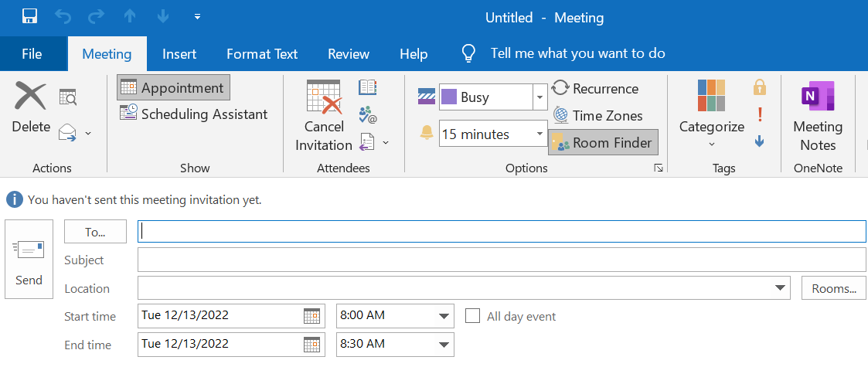The height and width of the screenshot is (367, 868).
Task: Click the Save icon in title bar
Action: (30, 16)
